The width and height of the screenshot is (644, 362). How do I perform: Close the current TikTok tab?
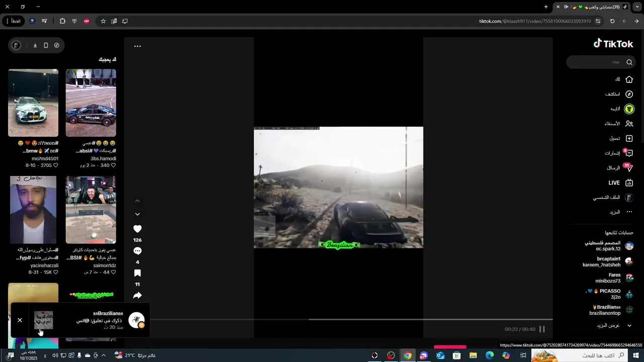557,7
